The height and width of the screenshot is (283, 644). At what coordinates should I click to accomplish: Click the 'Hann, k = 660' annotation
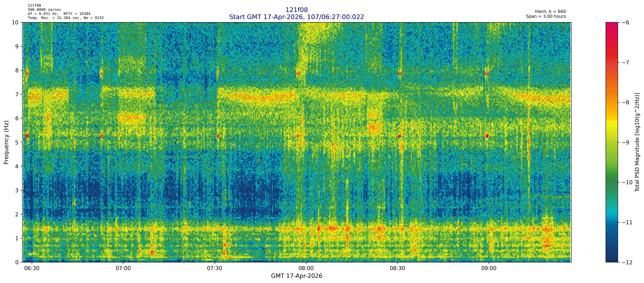(x=550, y=12)
